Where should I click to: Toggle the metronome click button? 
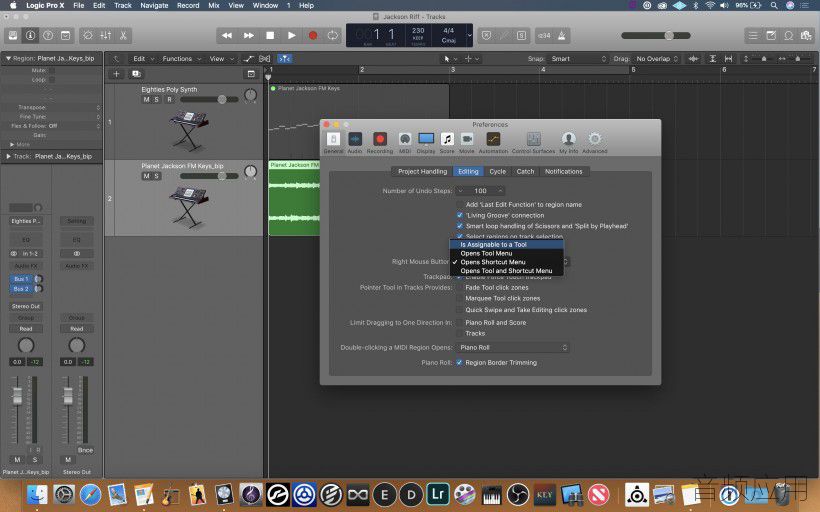point(562,36)
